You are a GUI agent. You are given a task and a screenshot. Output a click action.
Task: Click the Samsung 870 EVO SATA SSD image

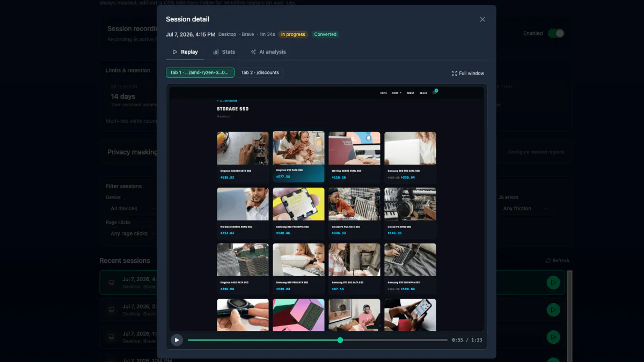(354, 260)
